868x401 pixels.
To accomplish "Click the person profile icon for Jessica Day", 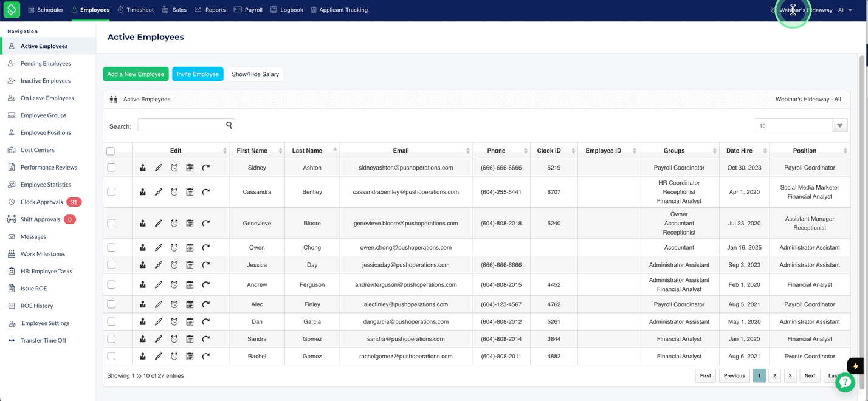I will [143, 265].
